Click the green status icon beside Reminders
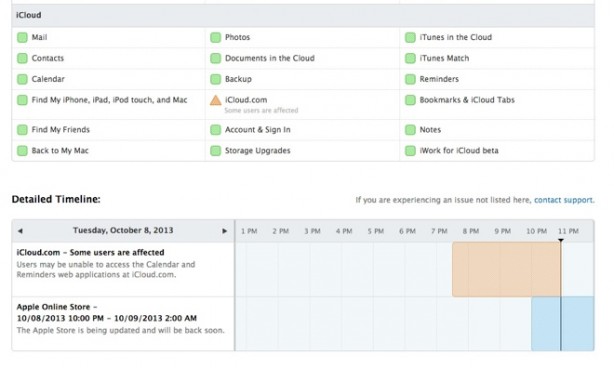Image resolution: width=614 pixels, height=368 pixels. pyautogui.click(x=410, y=79)
